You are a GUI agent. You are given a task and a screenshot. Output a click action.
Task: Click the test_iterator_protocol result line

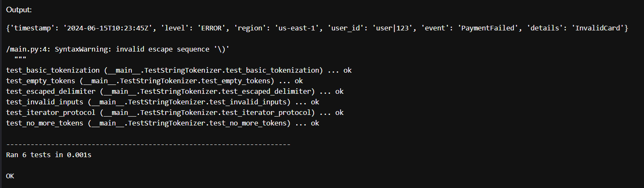[x=175, y=112]
